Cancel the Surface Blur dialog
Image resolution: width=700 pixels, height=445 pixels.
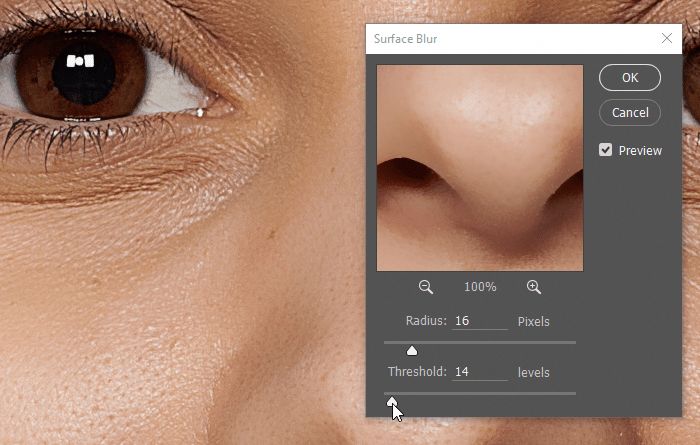629,112
